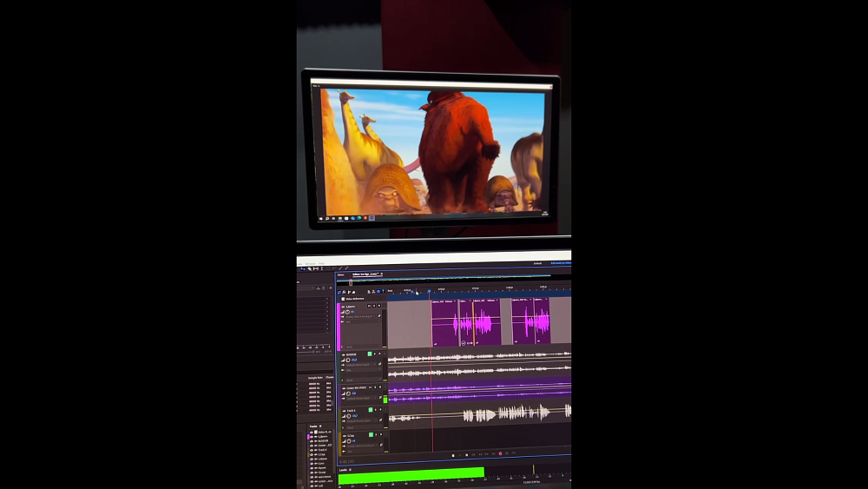Click volume knob of Center NO VOICE track
This screenshot has width=868, height=489.
348,393
